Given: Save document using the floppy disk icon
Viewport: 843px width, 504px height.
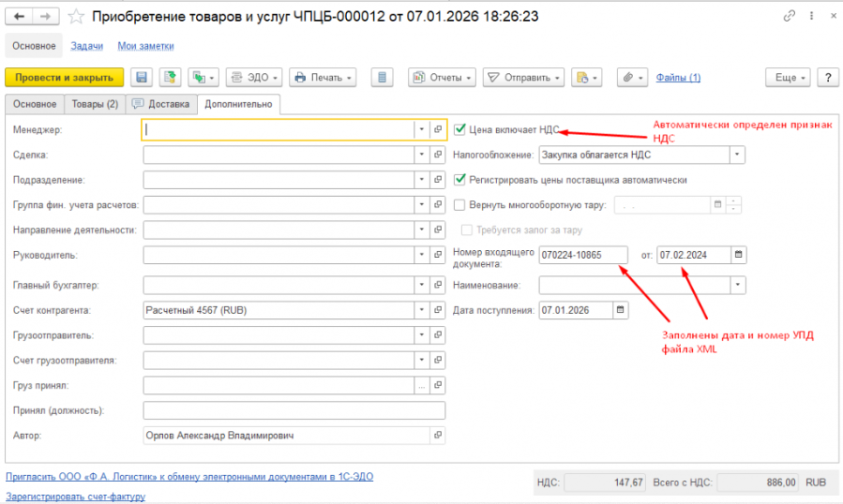Looking at the screenshot, I should coord(142,78).
